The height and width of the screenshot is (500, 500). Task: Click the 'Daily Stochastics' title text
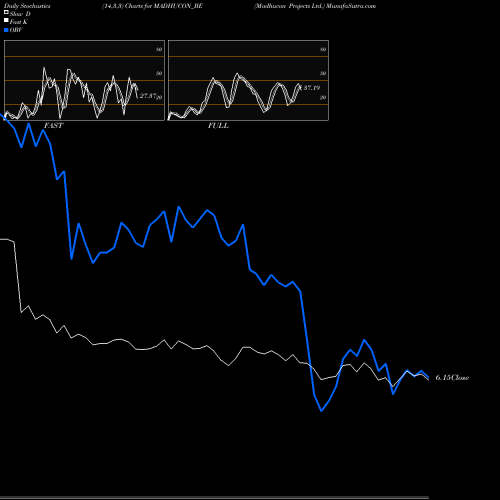tap(27, 6)
